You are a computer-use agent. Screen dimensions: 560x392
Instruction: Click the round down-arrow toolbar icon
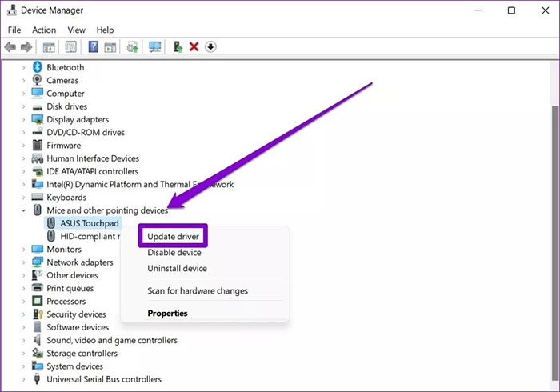pyautogui.click(x=210, y=47)
